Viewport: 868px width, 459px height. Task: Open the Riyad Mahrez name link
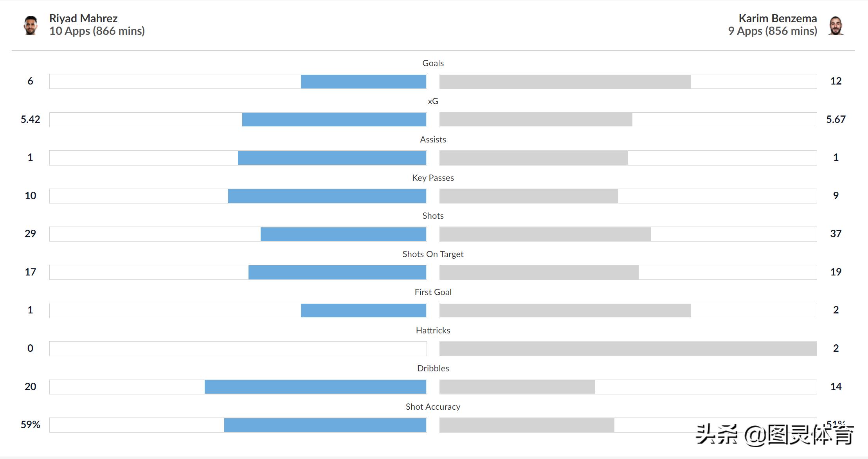point(83,18)
